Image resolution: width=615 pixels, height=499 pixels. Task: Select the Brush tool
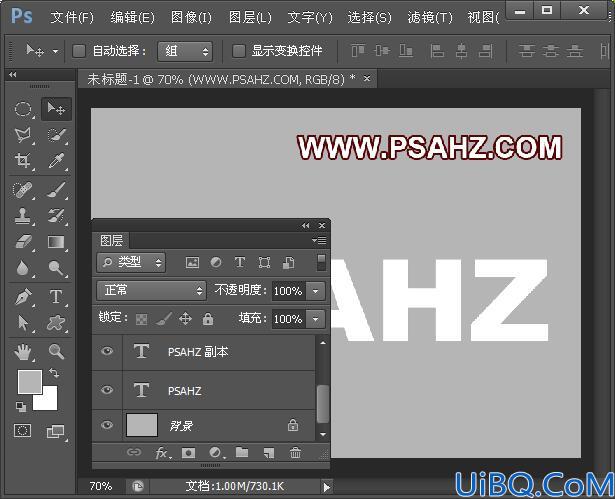[x=56, y=190]
